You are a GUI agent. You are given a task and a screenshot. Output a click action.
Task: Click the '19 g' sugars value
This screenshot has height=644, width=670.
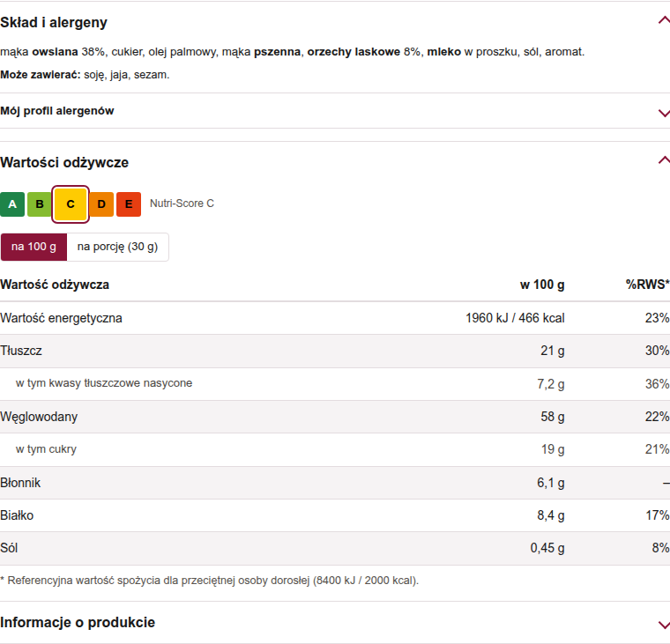pos(553,449)
